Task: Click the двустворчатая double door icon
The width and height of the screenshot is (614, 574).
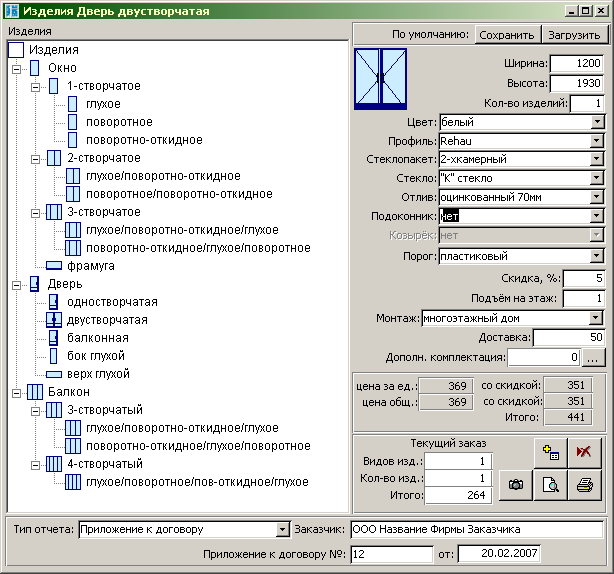Action: 54,320
